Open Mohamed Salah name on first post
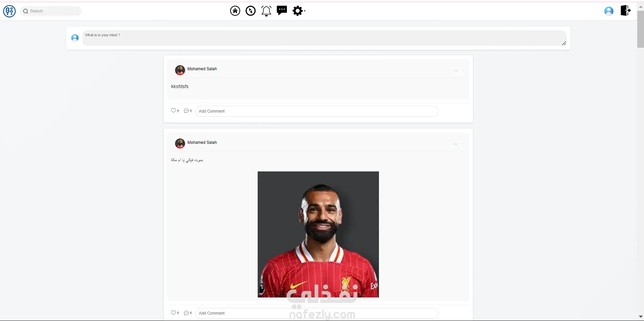 [202, 69]
